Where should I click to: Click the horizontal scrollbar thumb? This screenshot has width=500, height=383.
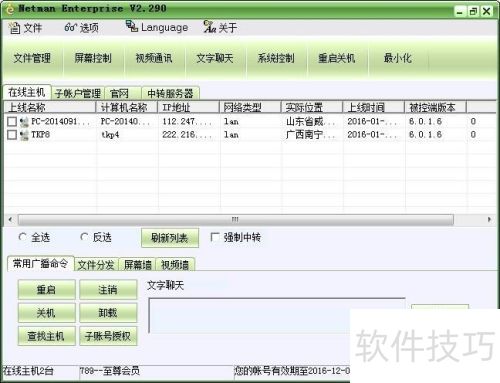pos(236,220)
